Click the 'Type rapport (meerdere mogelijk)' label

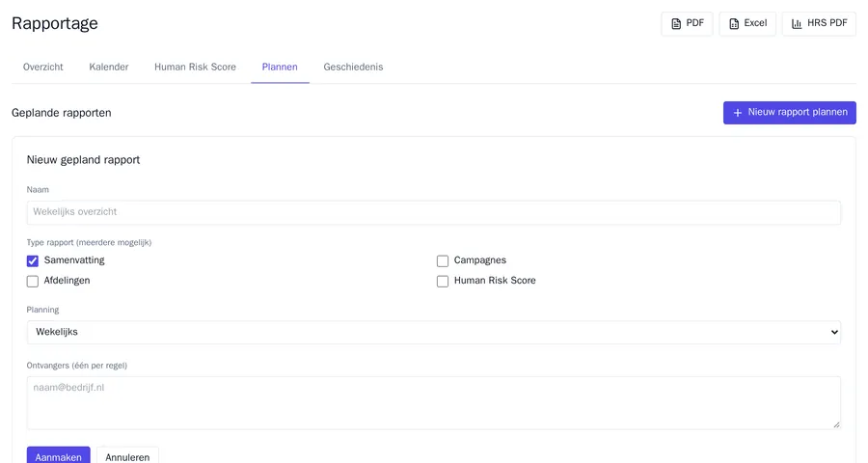tap(89, 242)
